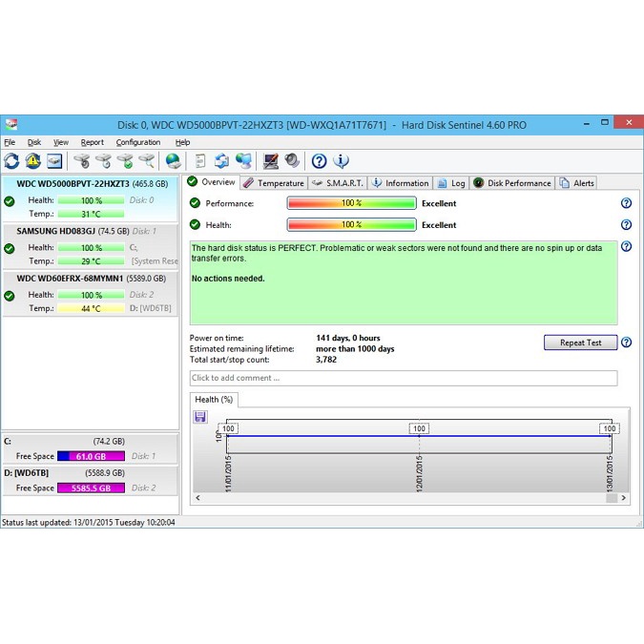644x644 pixels.
Task: Click the warning refresh toolbar icon
Action: (33, 161)
